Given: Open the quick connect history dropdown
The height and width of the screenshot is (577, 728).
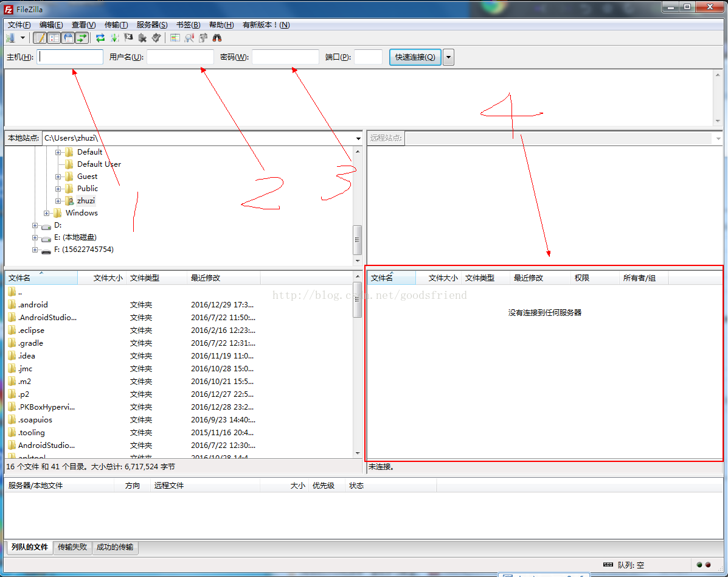Looking at the screenshot, I should pyautogui.click(x=448, y=57).
